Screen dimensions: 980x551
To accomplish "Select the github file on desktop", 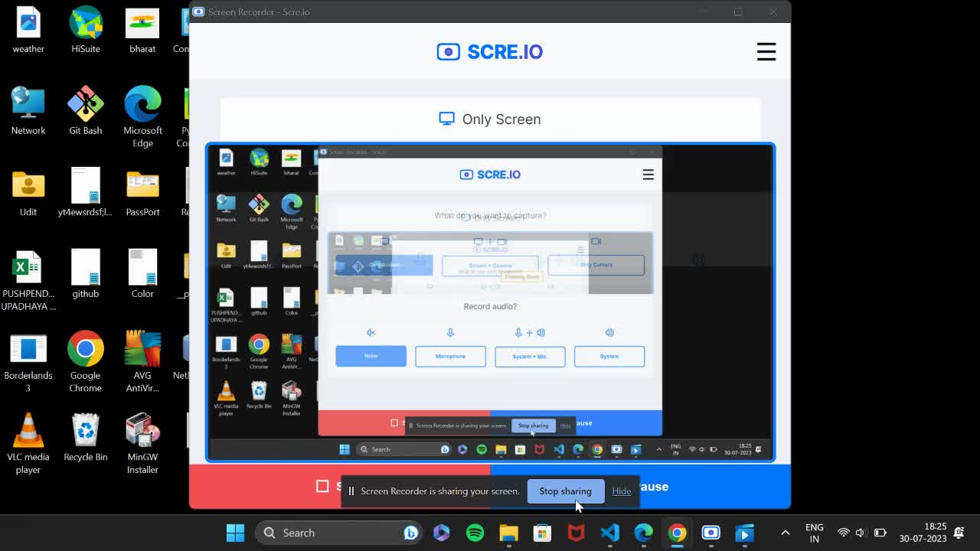I will 86,275.
